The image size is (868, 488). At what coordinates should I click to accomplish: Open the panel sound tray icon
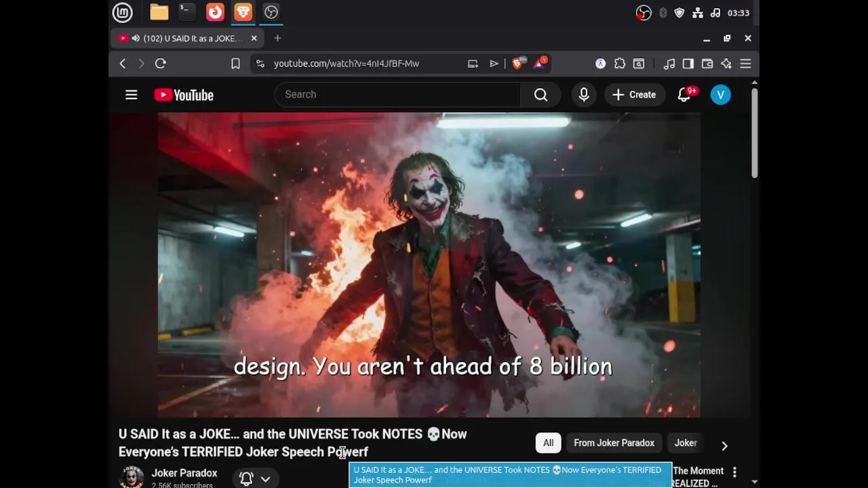point(715,13)
